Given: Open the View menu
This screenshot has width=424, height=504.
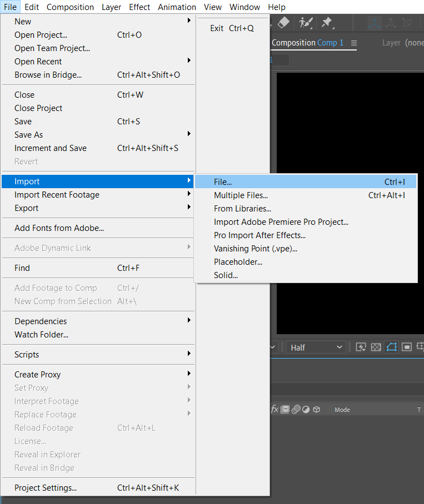Looking at the screenshot, I should point(213,7).
